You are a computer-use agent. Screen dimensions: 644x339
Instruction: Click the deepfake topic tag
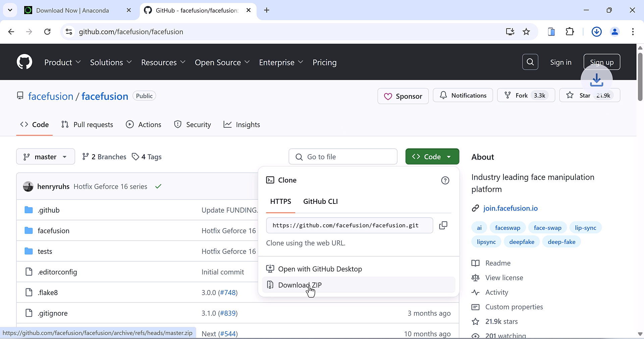[522, 242]
